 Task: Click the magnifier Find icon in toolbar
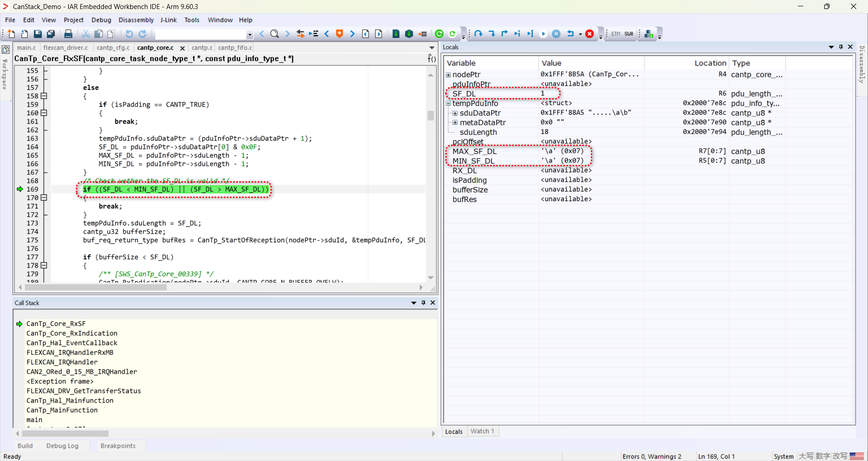[274, 34]
